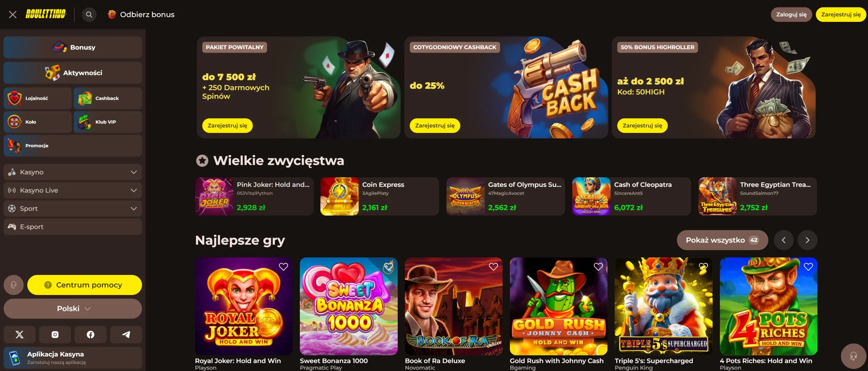Expand the Kasyno menu section
868x371 pixels.
[x=73, y=172]
